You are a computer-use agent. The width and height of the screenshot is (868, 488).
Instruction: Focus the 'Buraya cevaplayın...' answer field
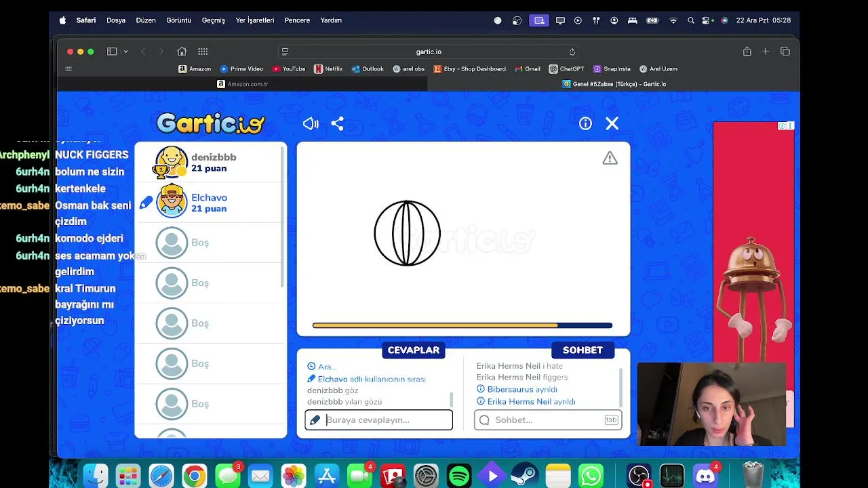379,420
